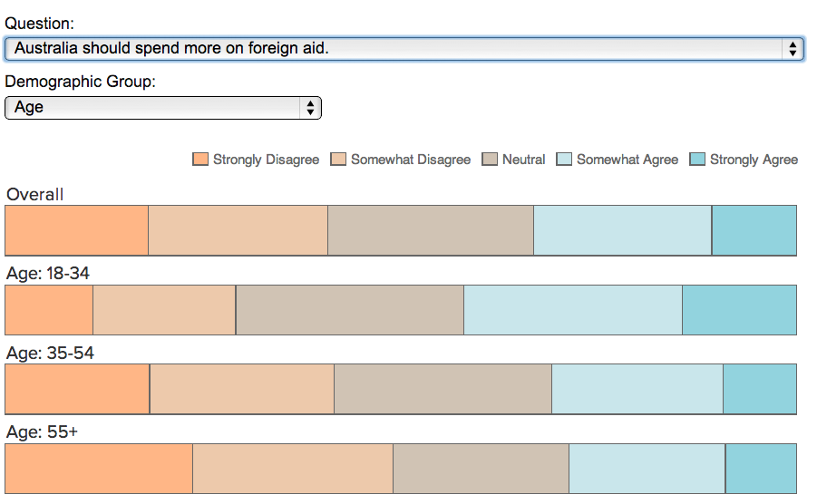Image resolution: width=817 pixels, height=504 pixels.
Task: Select Overall bar's Somewhat Disagree segment
Action: coord(238,230)
